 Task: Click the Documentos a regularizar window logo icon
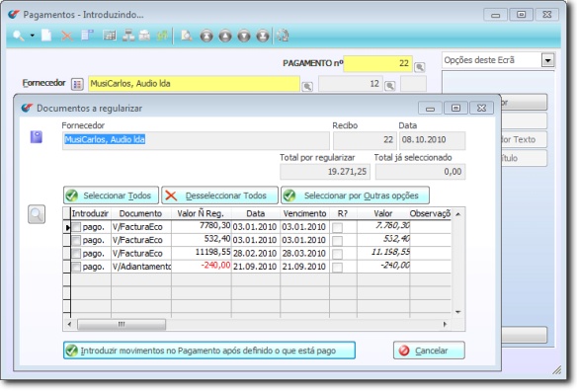[x=27, y=108]
